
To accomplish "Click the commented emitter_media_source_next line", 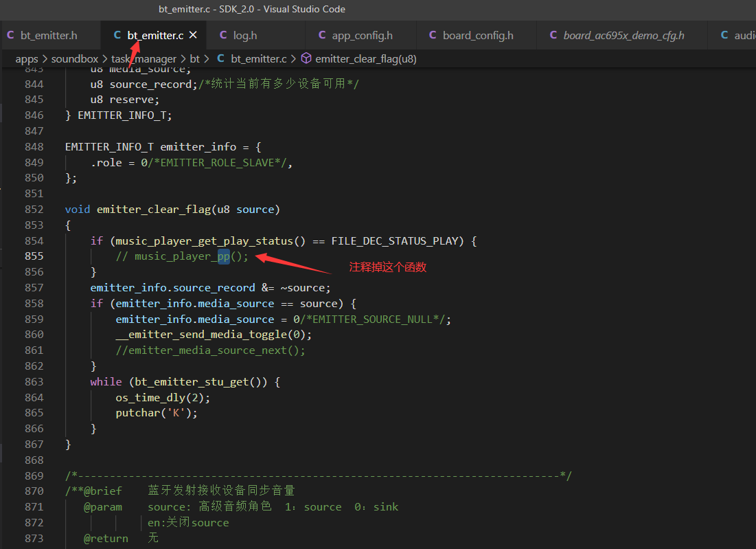I will click(210, 350).
